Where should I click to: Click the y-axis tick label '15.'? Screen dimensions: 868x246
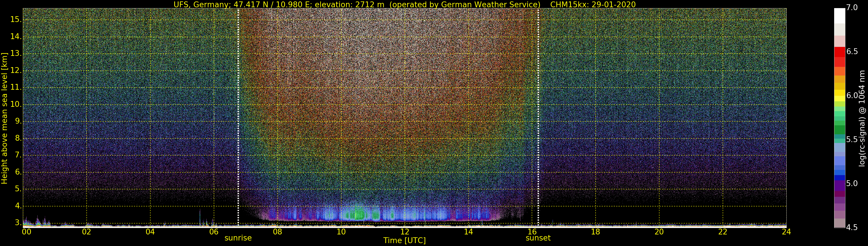pyautogui.click(x=16, y=20)
